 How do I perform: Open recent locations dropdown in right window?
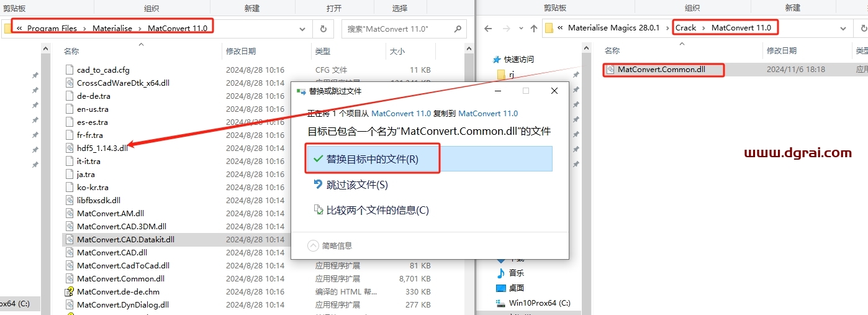click(521, 29)
